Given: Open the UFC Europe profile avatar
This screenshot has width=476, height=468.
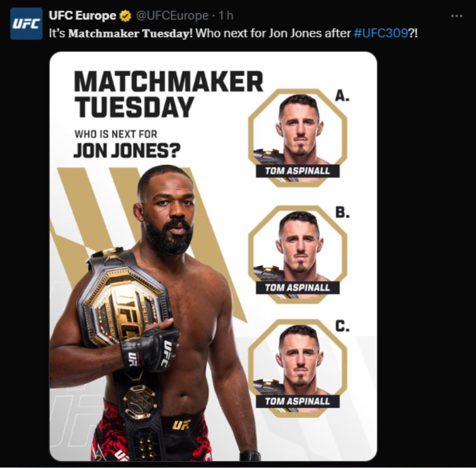Looking at the screenshot, I should pos(27,24).
